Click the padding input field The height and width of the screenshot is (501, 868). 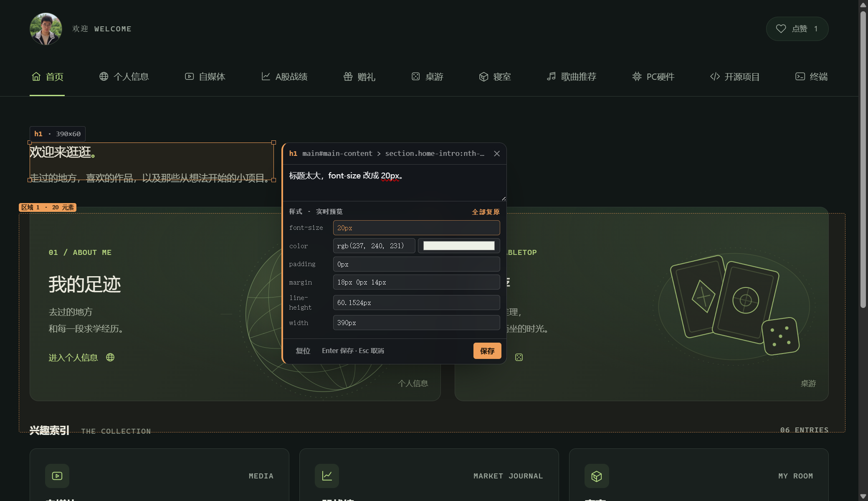[x=416, y=264]
